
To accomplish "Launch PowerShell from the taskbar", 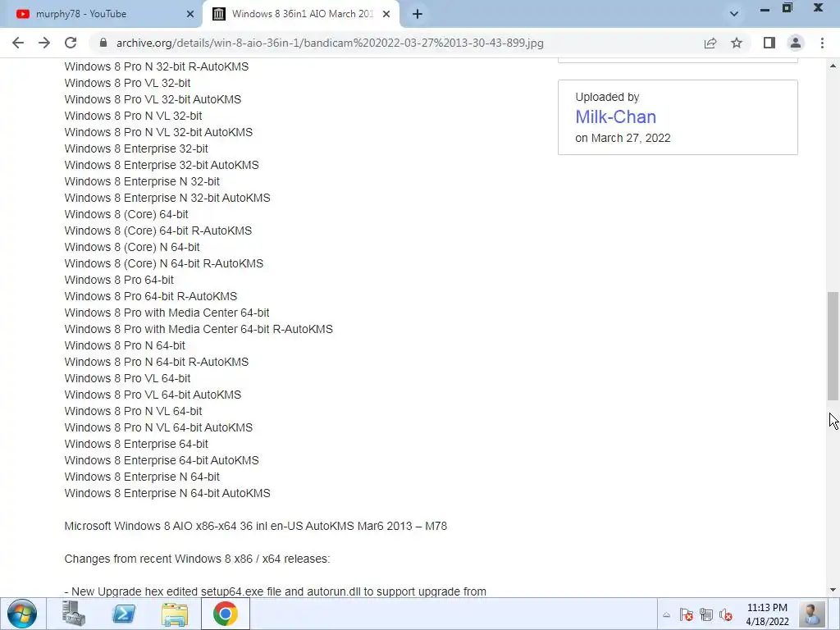I will (124, 614).
